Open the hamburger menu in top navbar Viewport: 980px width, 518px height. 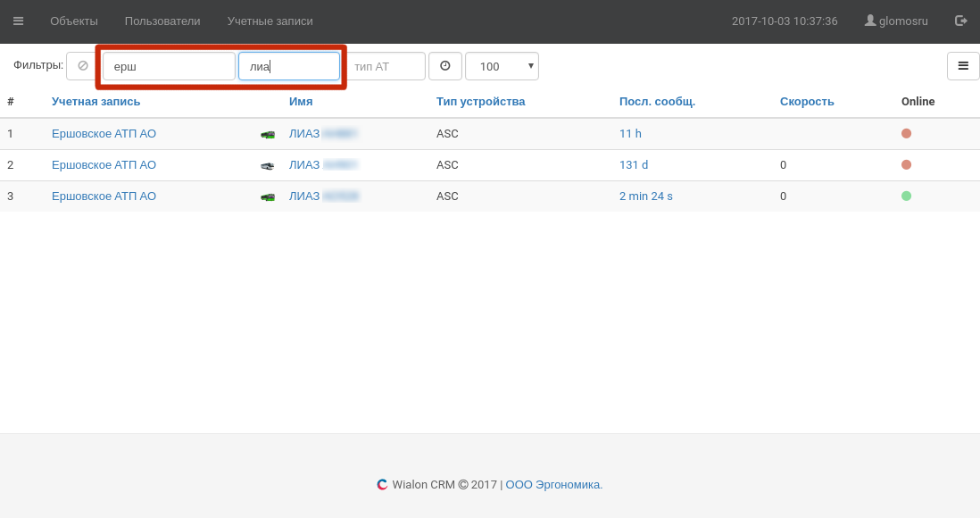click(x=18, y=21)
